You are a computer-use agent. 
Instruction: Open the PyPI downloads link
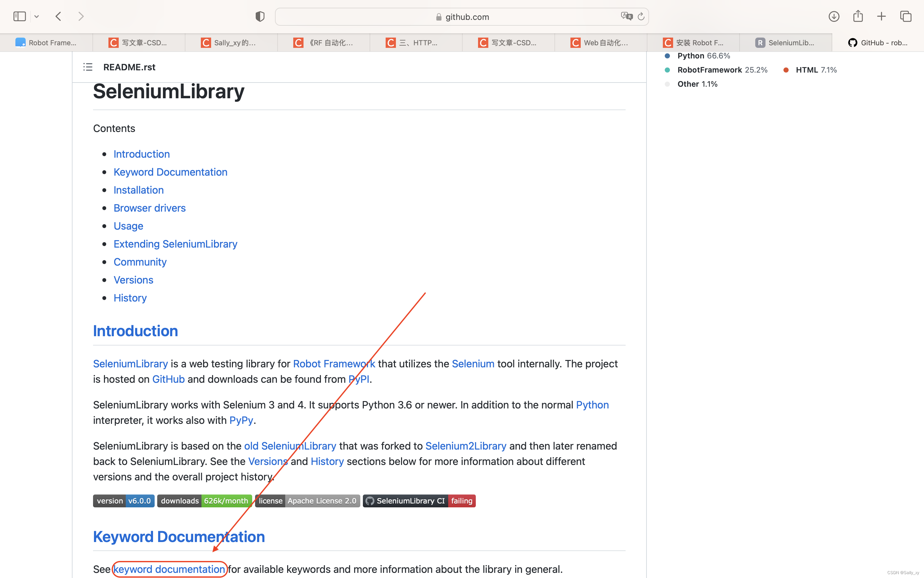(359, 379)
